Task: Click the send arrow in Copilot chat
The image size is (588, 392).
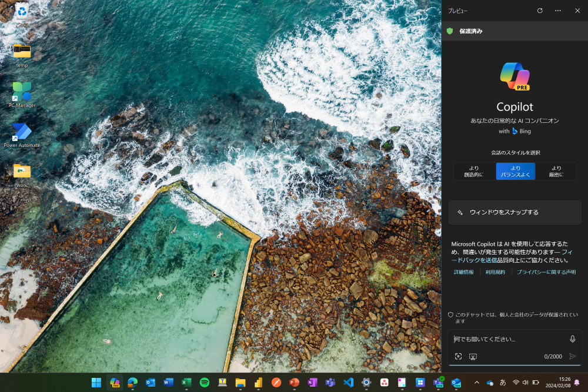Action: point(572,356)
